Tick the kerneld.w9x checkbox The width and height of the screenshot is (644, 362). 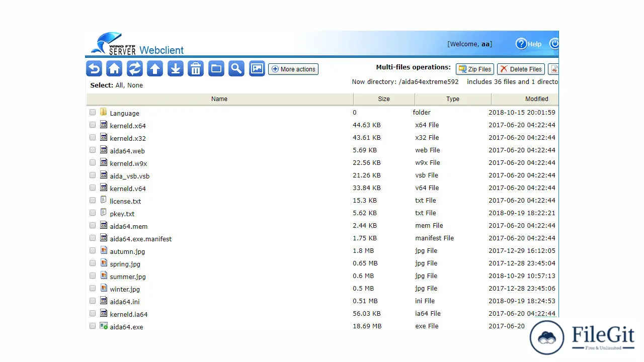pos(93,162)
